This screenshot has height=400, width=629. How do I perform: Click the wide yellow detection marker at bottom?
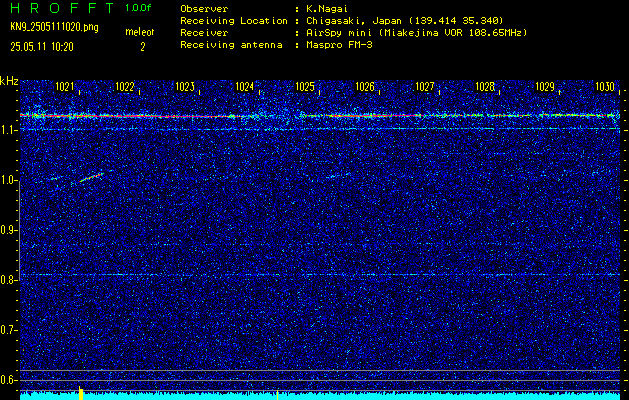point(81,393)
